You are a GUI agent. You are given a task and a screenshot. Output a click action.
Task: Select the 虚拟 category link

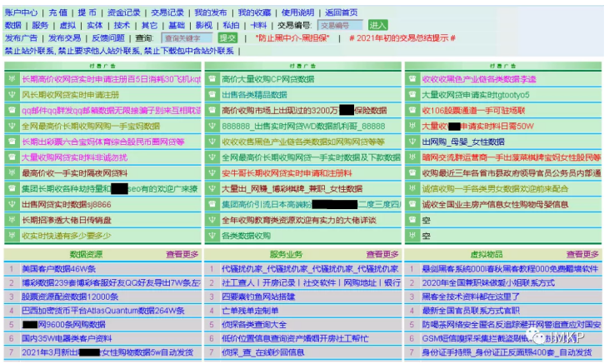coord(67,25)
